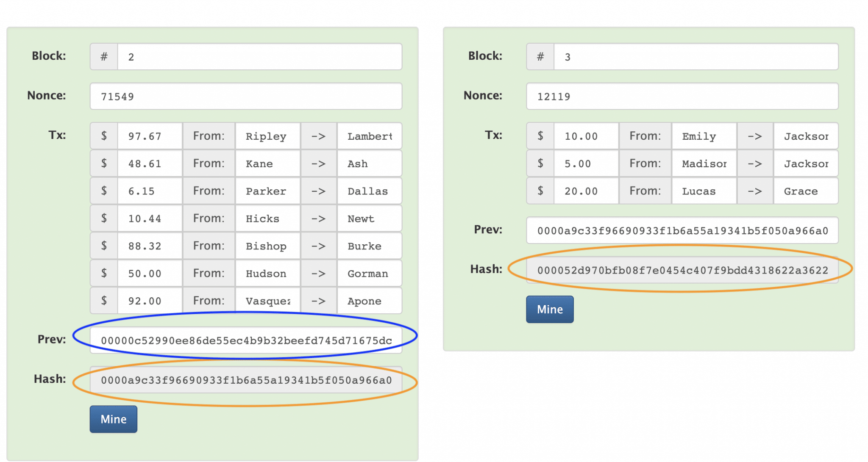Screen dimensions: 868x462
Task: Click block 2's Prev hash field
Action: tap(246, 340)
